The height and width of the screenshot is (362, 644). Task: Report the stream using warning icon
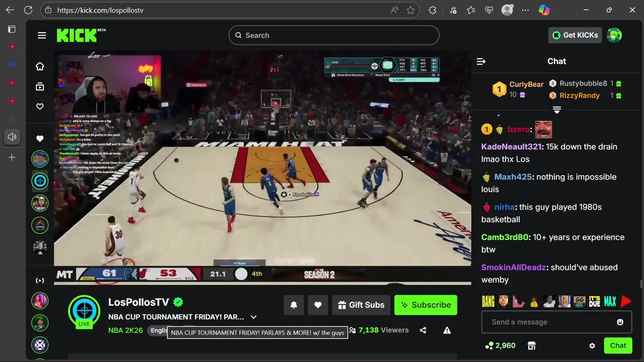point(447,330)
